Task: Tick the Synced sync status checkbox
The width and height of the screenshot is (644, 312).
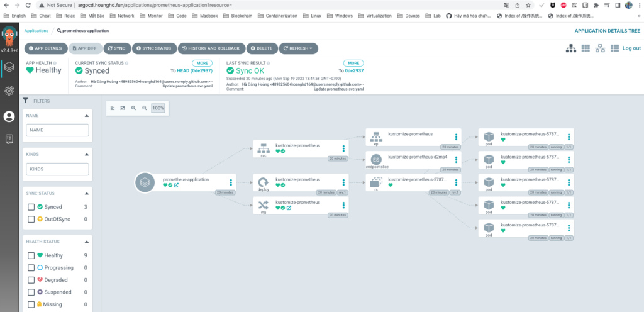Action: [31, 207]
